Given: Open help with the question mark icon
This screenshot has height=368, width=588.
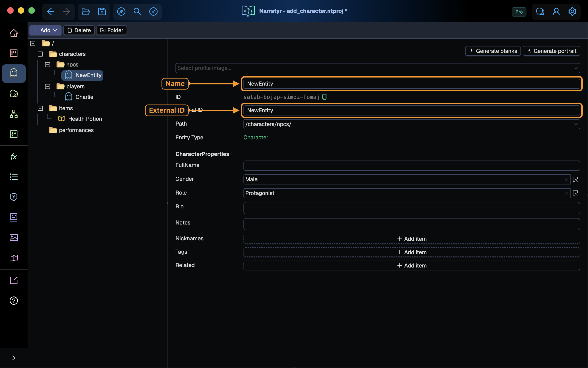Looking at the screenshot, I should coord(14,301).
